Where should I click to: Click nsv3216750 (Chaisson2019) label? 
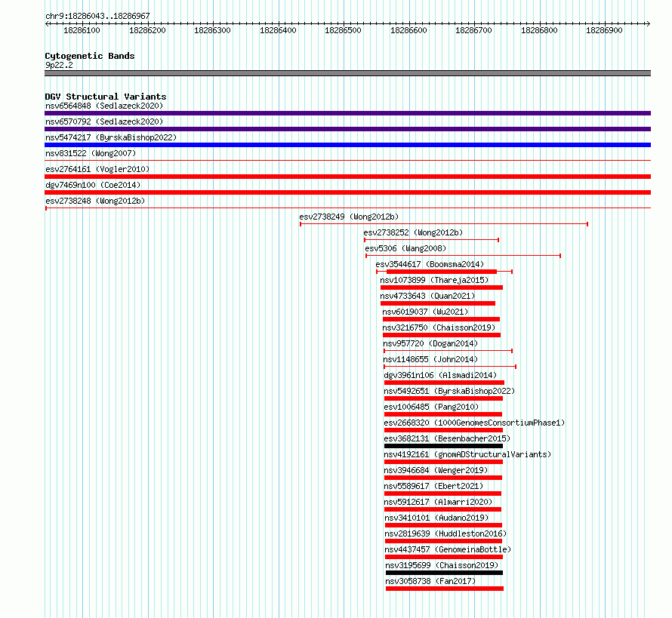[x=439, y=327]
